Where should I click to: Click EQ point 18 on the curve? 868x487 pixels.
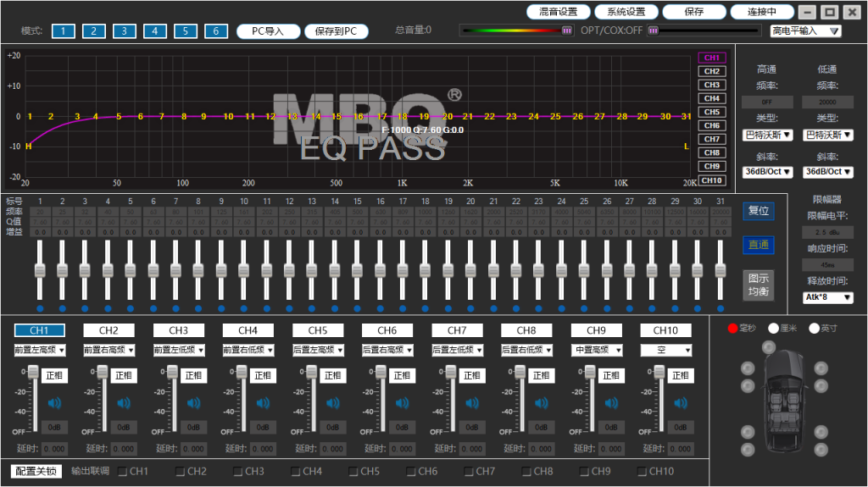click(x=403, y=116)
